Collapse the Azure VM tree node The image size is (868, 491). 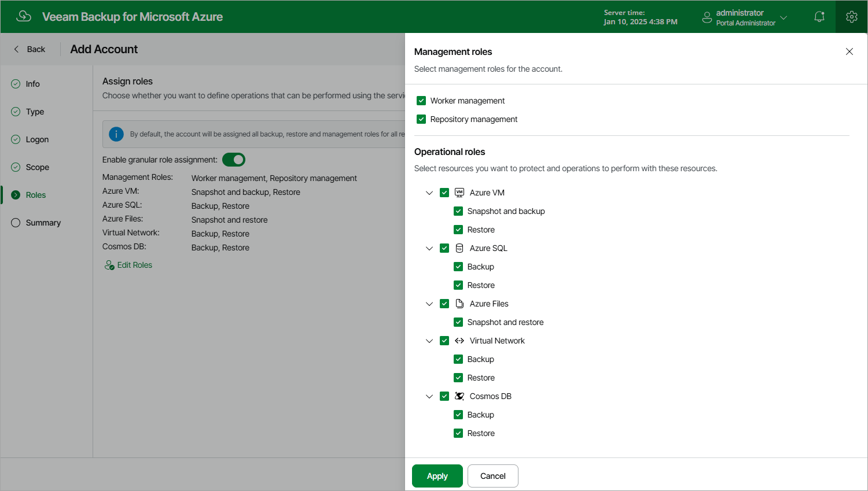(x=429, y=192)
